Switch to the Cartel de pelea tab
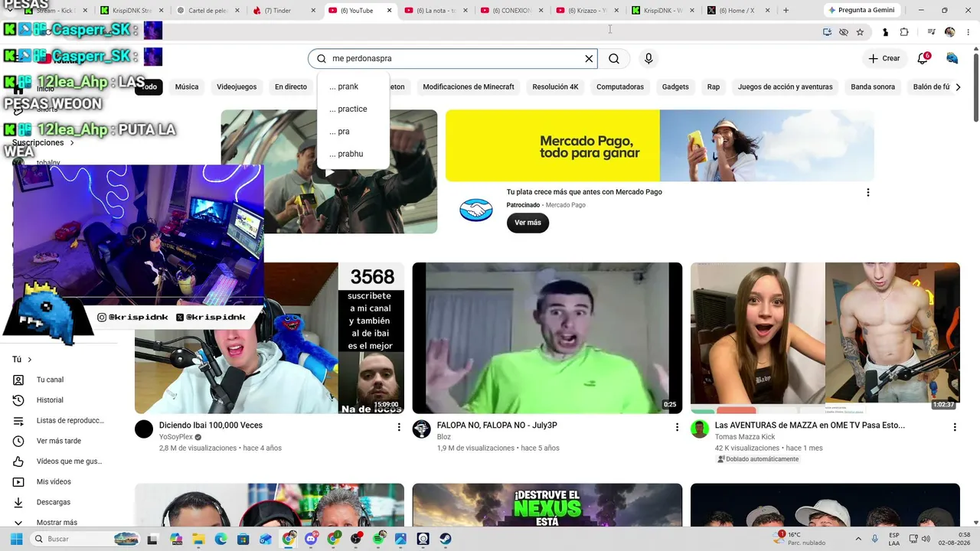 coord(209,11)
